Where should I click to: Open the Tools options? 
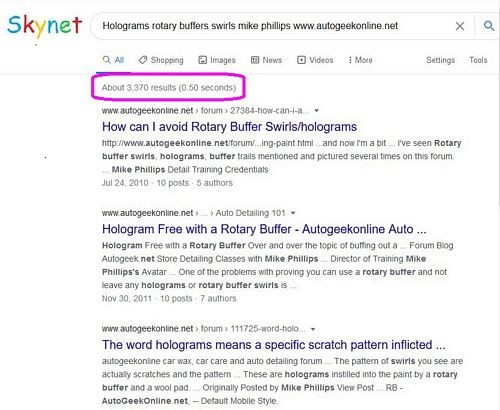click(478, 60)
